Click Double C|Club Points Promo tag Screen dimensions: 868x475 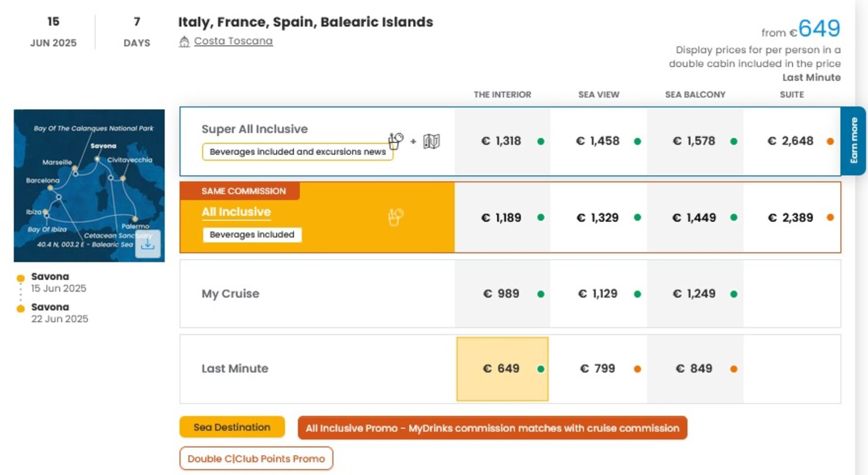[256, 458]
